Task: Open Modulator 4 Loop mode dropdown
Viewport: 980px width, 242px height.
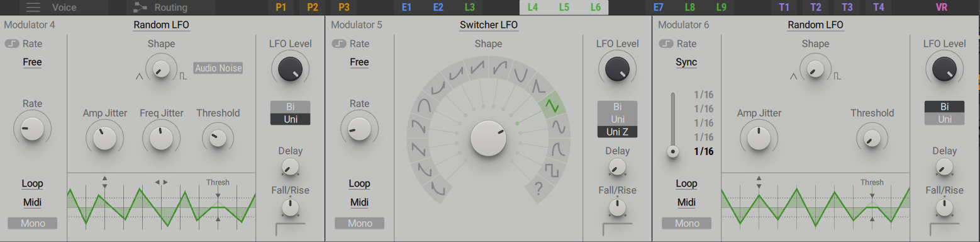Action: tap(32, 184)
